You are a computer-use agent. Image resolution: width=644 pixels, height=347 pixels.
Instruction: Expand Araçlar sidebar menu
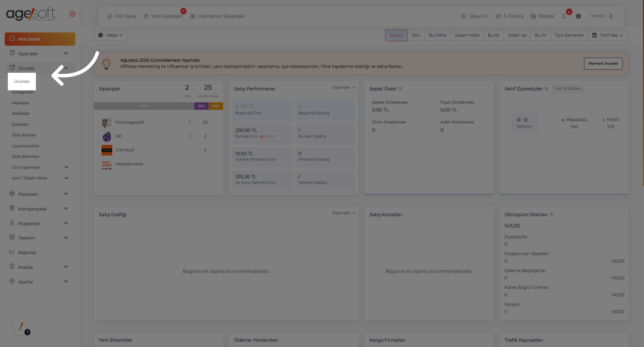(x=40, y=267)
